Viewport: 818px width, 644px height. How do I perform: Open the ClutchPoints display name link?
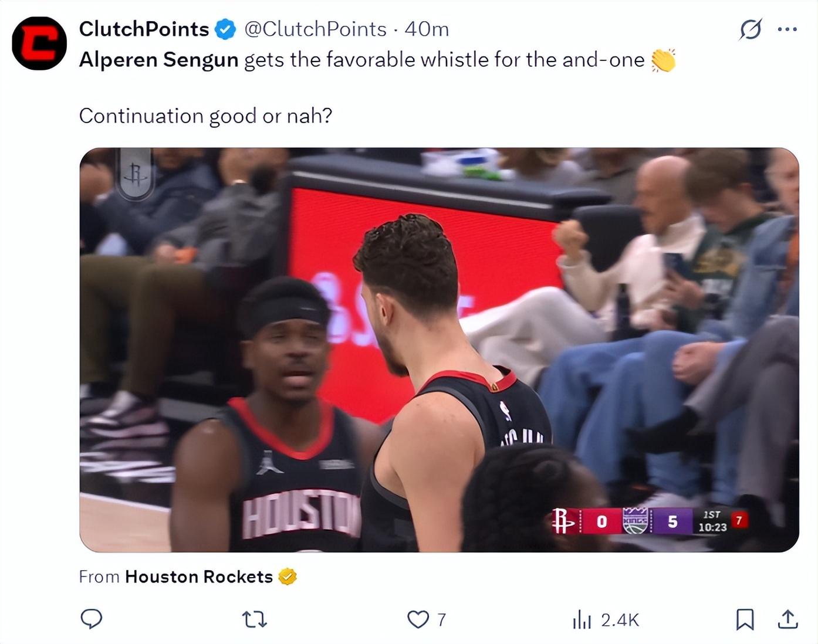click(x=144, y=29)
